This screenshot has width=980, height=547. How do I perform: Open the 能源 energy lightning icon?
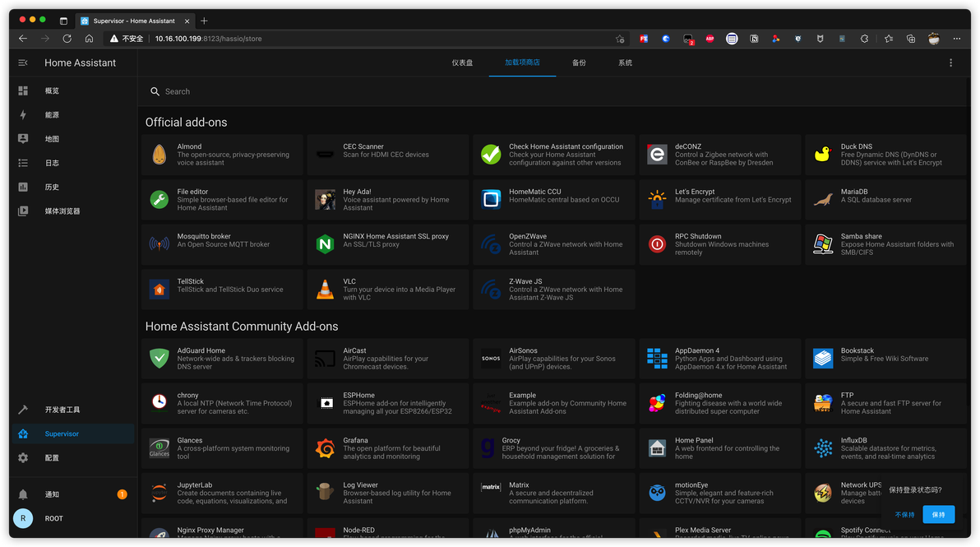(x=23, y=115)
